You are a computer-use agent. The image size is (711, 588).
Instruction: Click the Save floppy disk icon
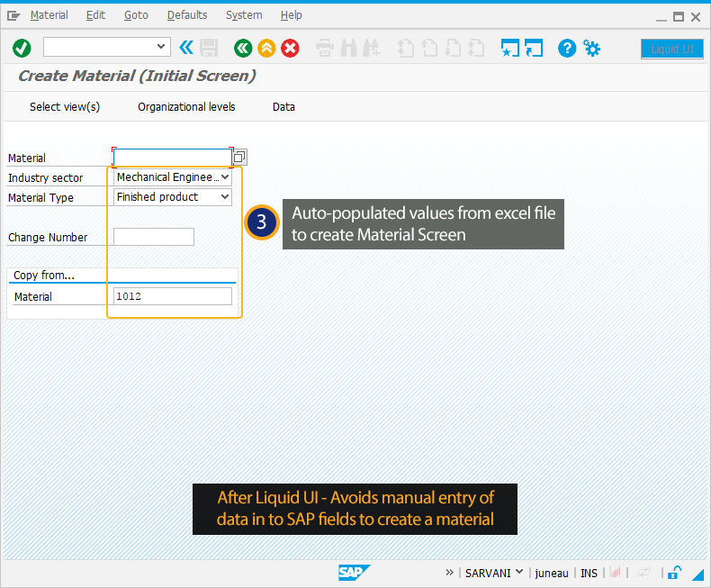[209, 48]
